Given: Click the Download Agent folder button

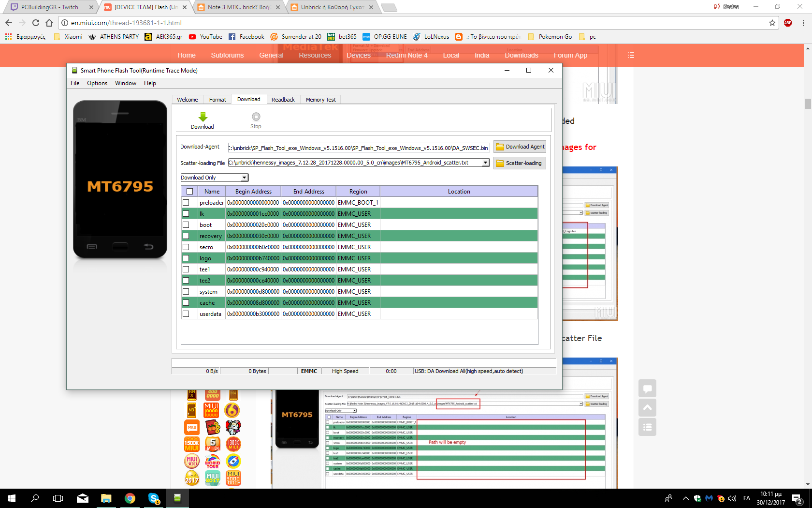Looking at the screenshot, I should pos(520,147).
